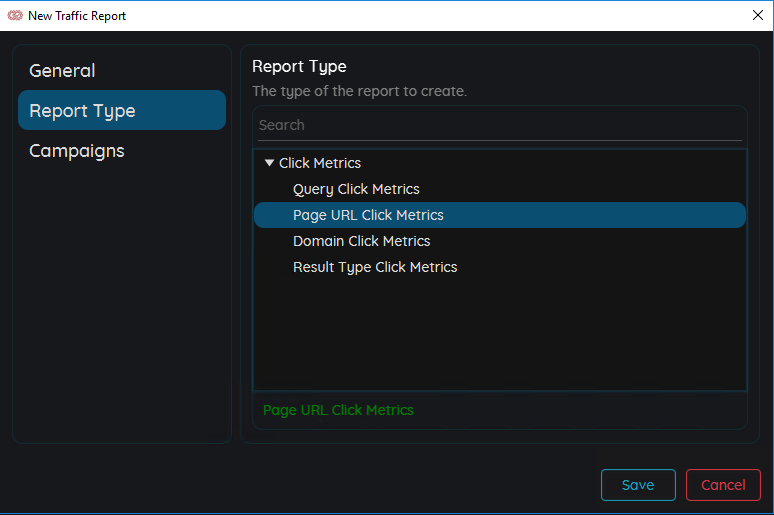Click the description 'The type of the report to create.'
The height and width of the screenshot is (515, 774).
coord(359,91)
